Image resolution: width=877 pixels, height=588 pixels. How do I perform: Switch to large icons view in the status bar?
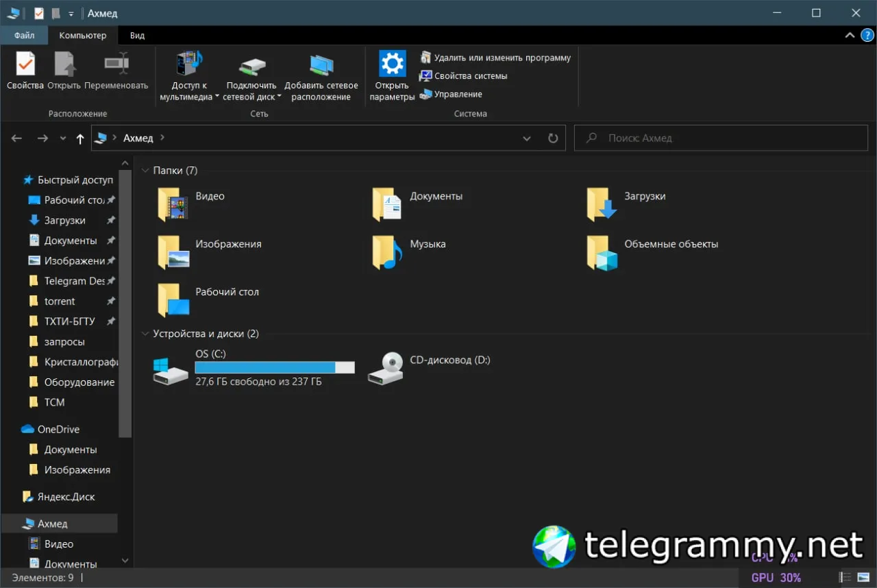click(x=863, y=578)
